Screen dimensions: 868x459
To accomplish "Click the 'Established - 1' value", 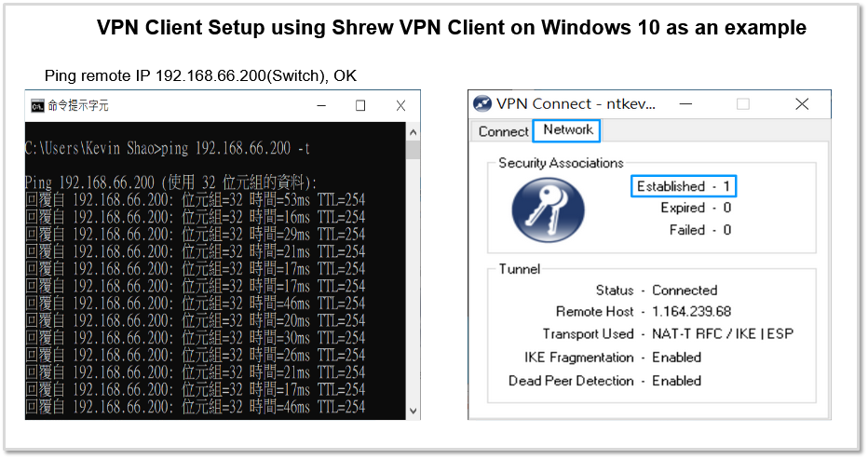I will 684,186.
